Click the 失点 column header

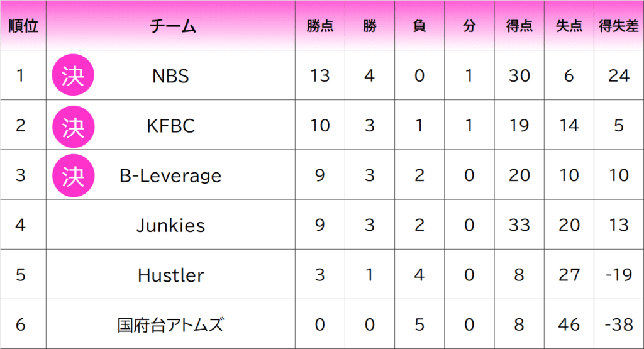pyautogui.click(x=569, y=26)
